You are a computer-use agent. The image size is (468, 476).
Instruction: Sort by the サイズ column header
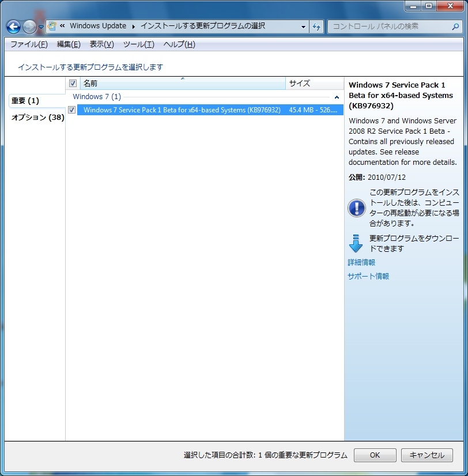(x=314, y=83)
